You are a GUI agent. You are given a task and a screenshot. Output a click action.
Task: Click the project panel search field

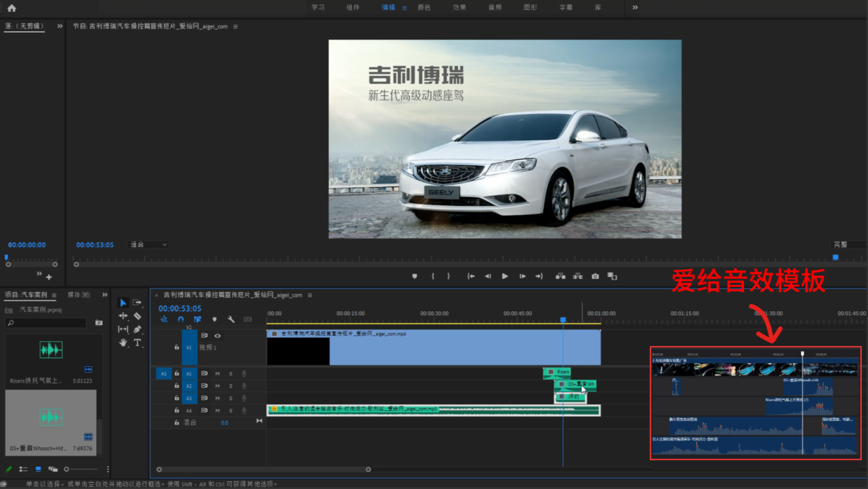[46, 323]
